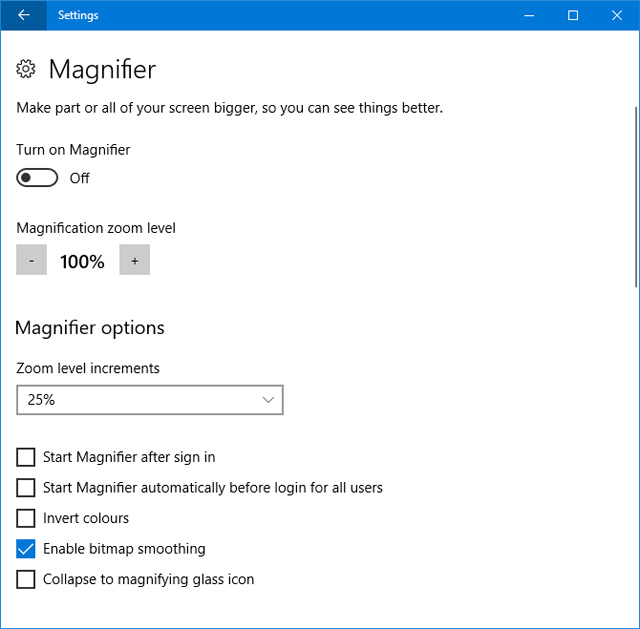The width and height of the screenshot is (640, 629).
Task: Click the Settings title bar text
Action: [x=78, y=15]
